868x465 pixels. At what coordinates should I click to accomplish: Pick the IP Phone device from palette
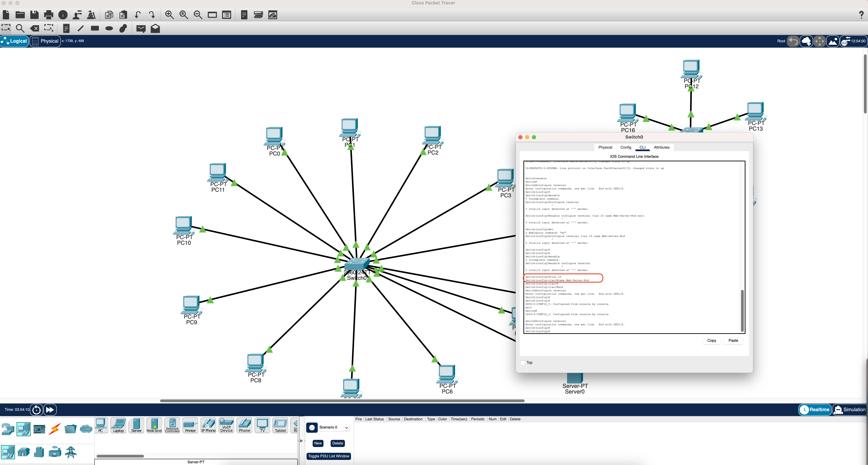click(x=208, y=425)
